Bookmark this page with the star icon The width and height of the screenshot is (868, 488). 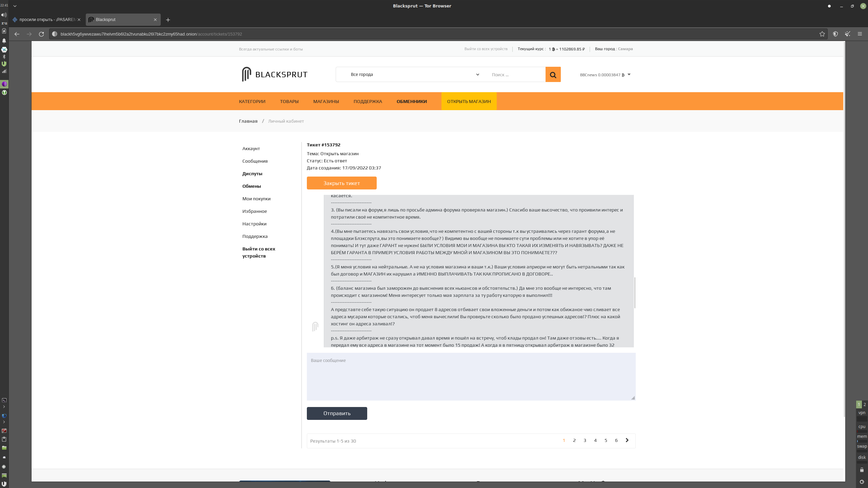click(822, 34)
